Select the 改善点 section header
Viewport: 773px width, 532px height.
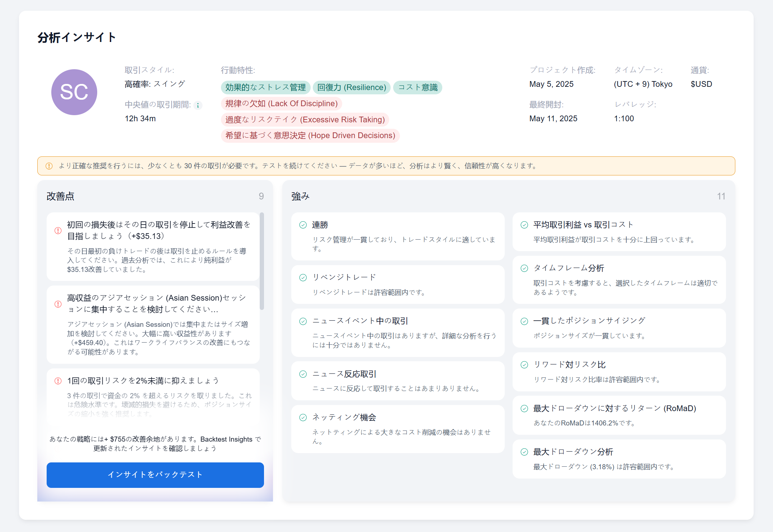pos(60,196)
